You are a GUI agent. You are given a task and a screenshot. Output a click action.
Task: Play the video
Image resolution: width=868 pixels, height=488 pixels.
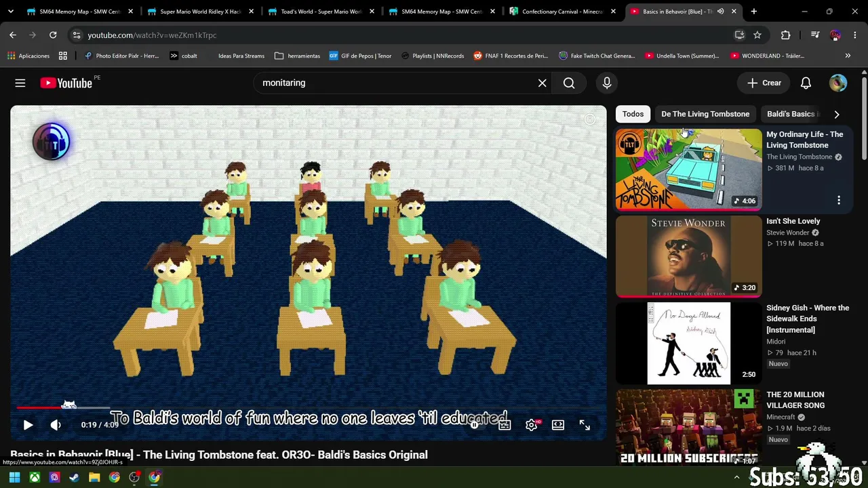[x=28, y=425]
